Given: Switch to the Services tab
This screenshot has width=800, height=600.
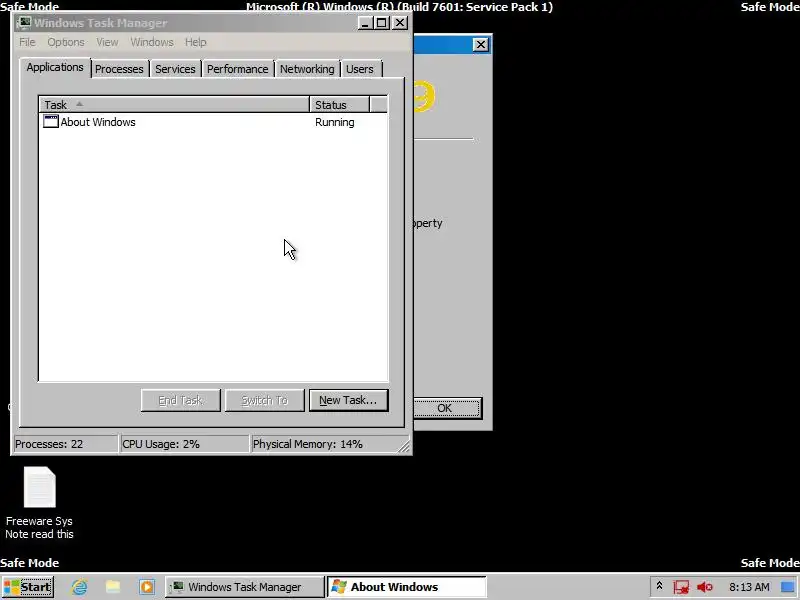Looking at the screenshot, I should (x=175, y=69).
